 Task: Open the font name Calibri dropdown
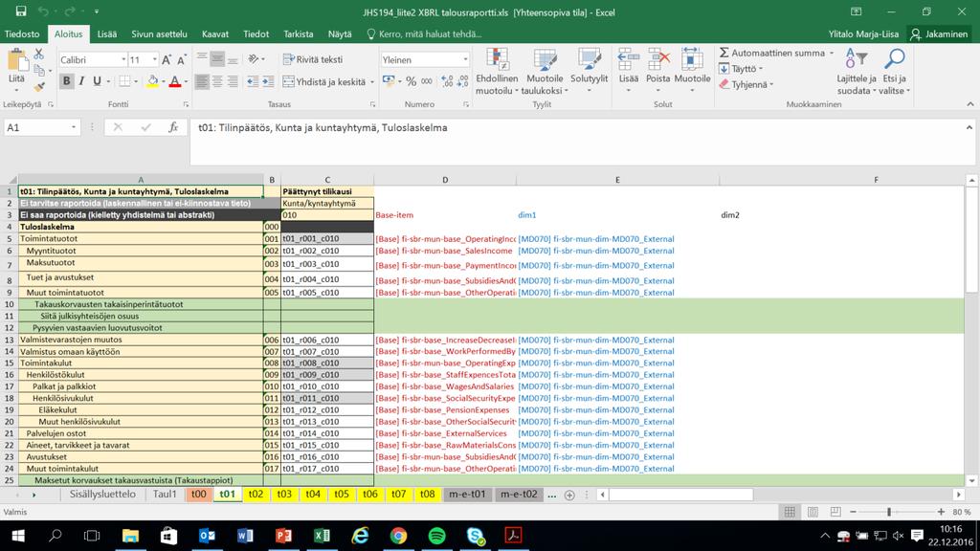click(123, 60)
